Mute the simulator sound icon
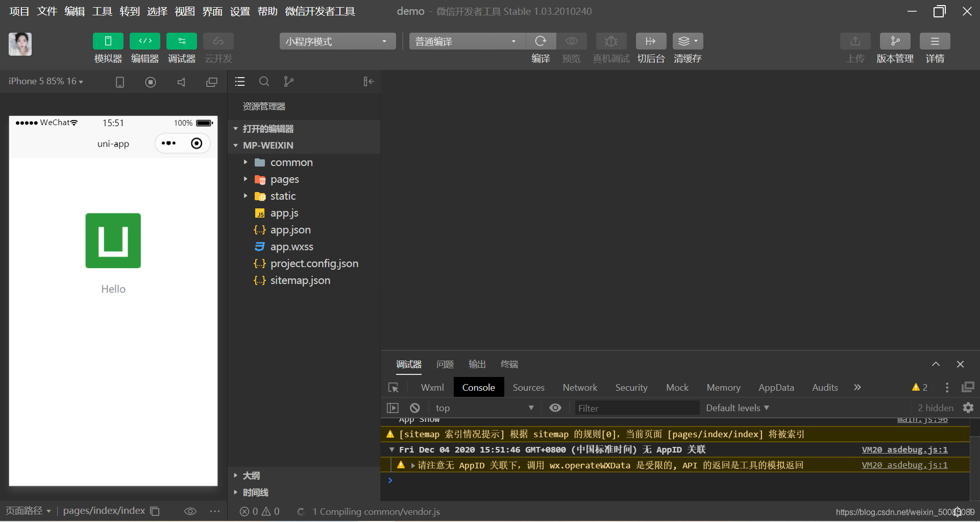 (x=181, y=82)
